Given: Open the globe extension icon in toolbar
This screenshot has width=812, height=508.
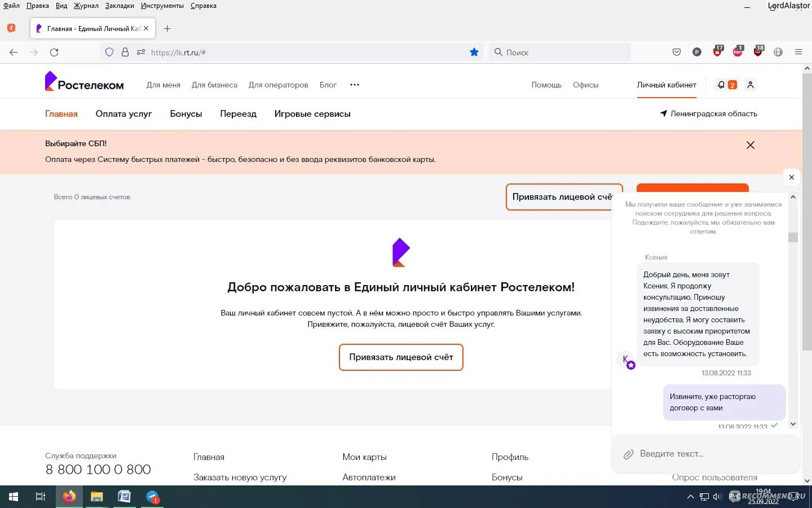Looking at the screenshot, I should 778,52.
